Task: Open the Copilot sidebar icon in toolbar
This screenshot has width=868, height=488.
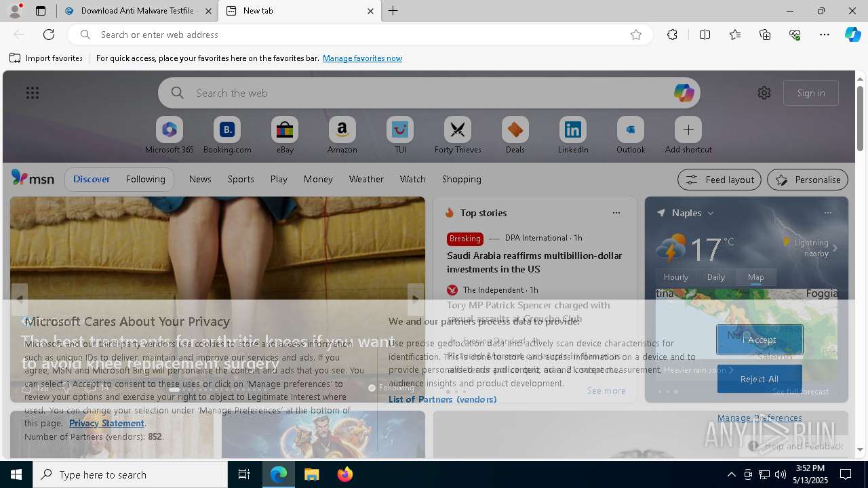Action: (852, 35)
